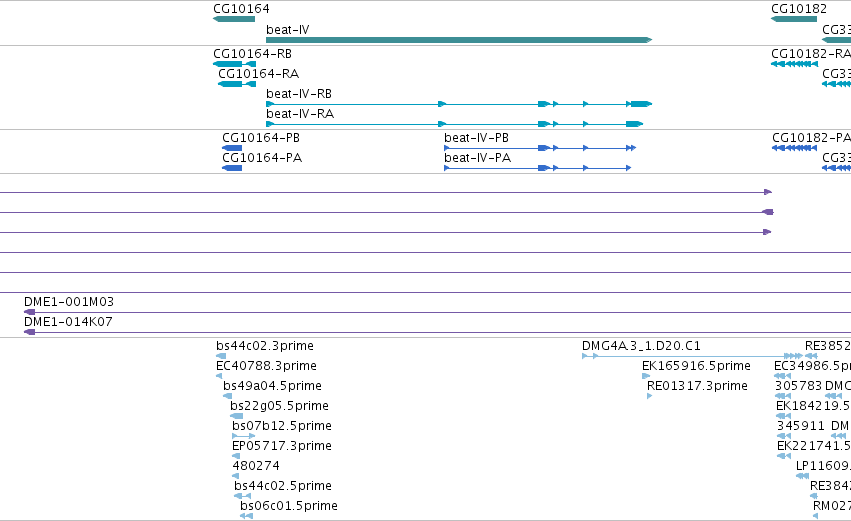Screen dimensions: 851x521
Task: Select the bs06c01.5prime EST
Action: pyautogui.click(x=289, y=506)
